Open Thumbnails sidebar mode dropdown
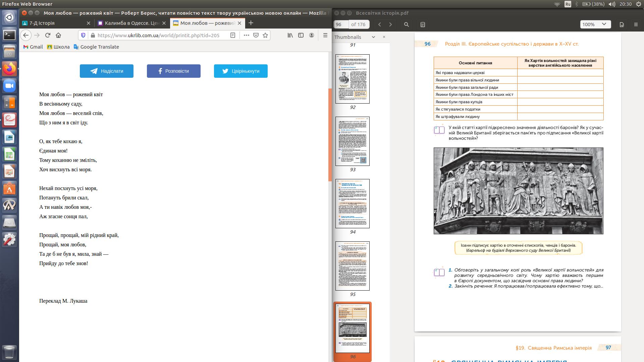 pyautogui.click(x=373, y=37)
